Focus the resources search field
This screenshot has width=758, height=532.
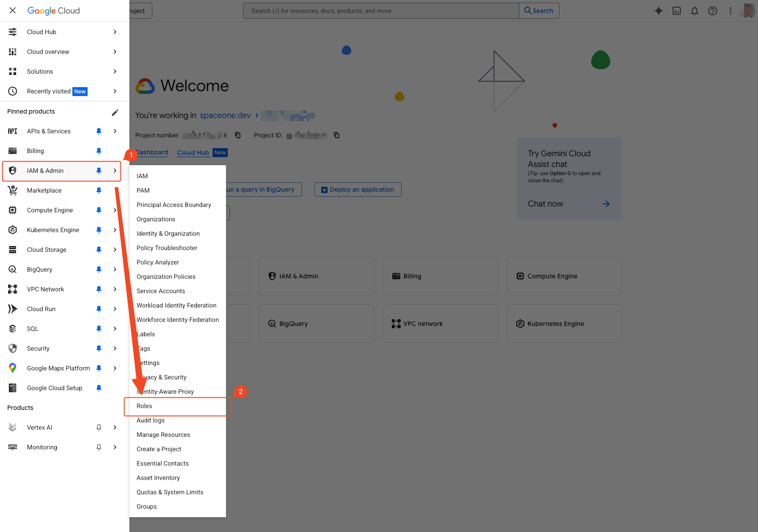pos(381,11)
